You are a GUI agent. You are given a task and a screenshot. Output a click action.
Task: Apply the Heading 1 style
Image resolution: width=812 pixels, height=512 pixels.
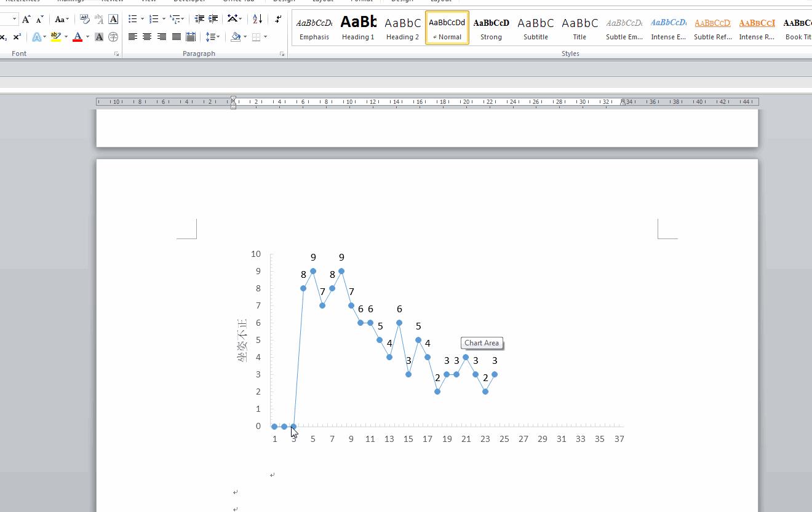click(358, 28)
